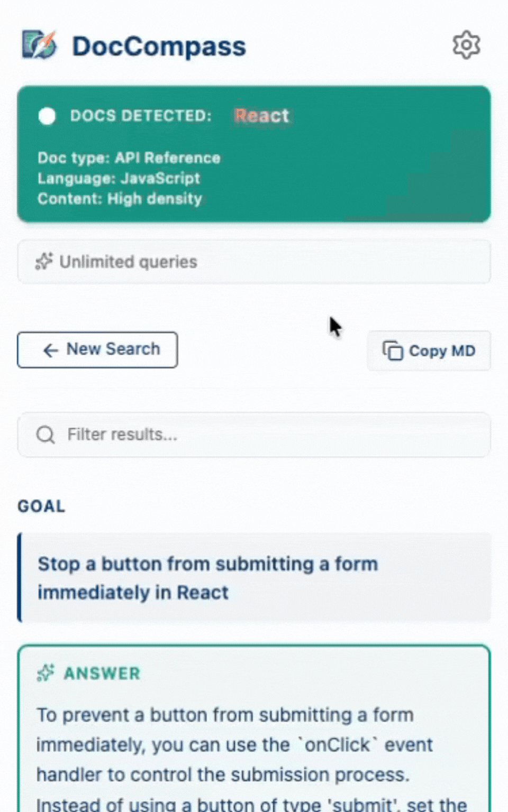Screen dimensions: 508x812
Task: Click the ANSWER label text
Action: coord(102,673)
